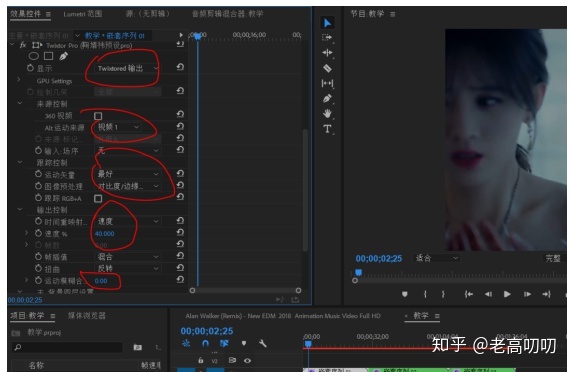Create a 4-point rectangle mask for Twixtor

tap(49, 56)
